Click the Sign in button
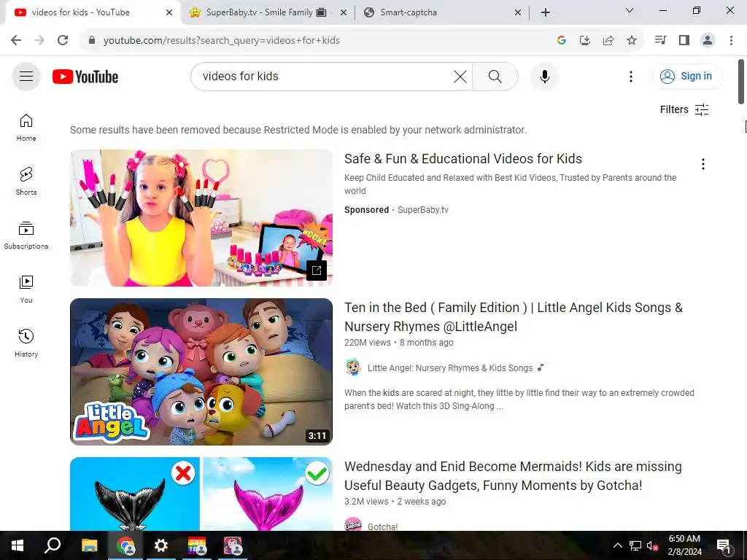 687,76
